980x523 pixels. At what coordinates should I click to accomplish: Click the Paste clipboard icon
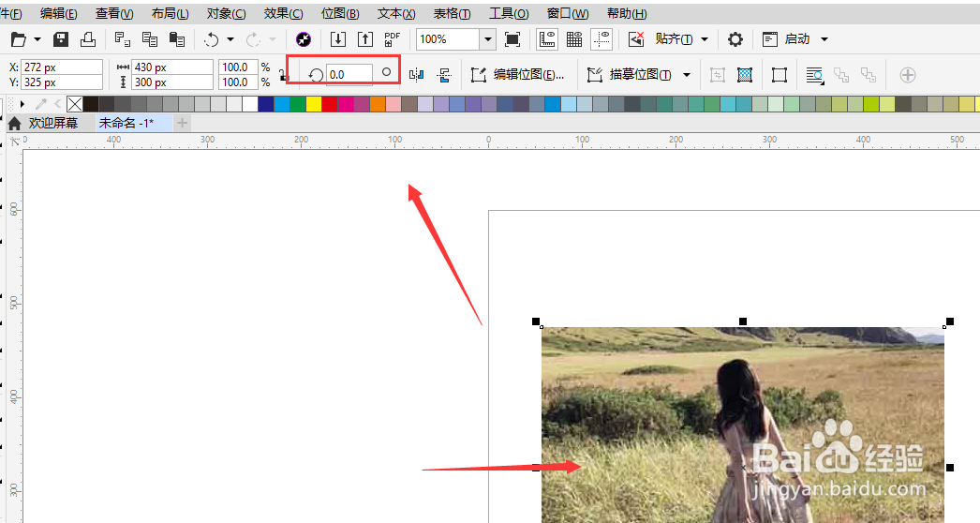click(177, 39)
